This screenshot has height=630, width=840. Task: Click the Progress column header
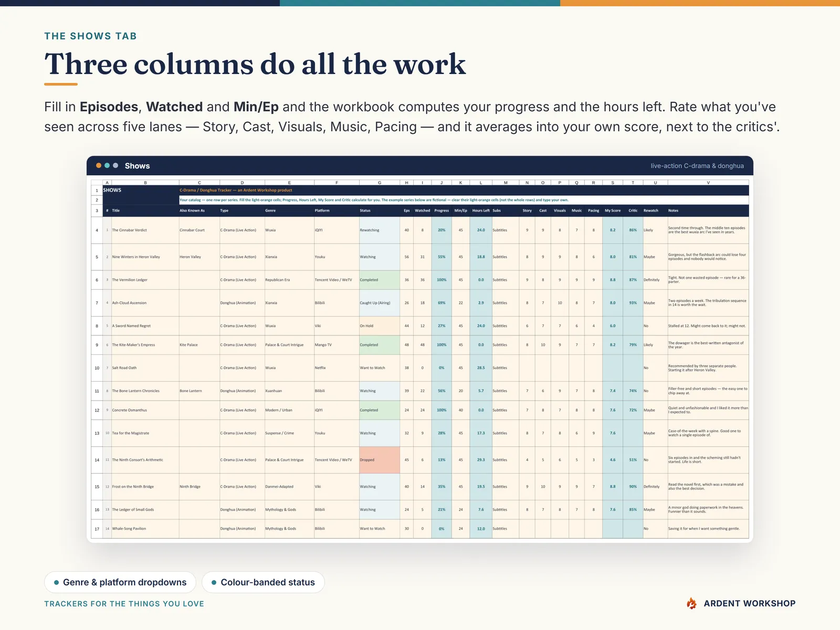[442, 211]
